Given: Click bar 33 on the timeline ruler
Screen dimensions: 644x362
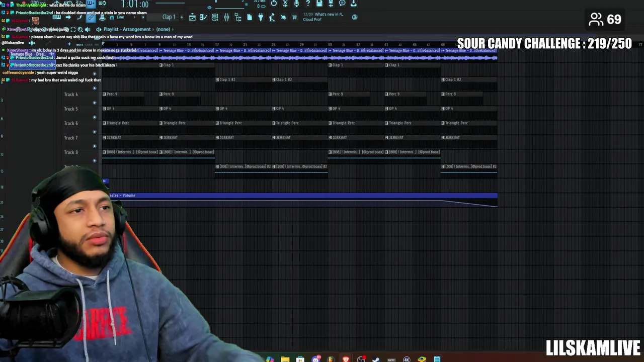Looking at the screenshot, I should click(330, 45).
